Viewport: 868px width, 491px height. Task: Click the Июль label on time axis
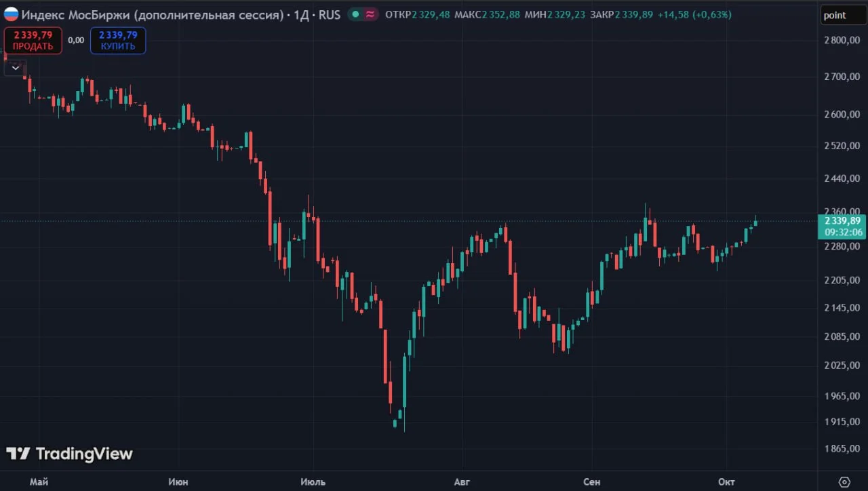[x=313, y=482]
